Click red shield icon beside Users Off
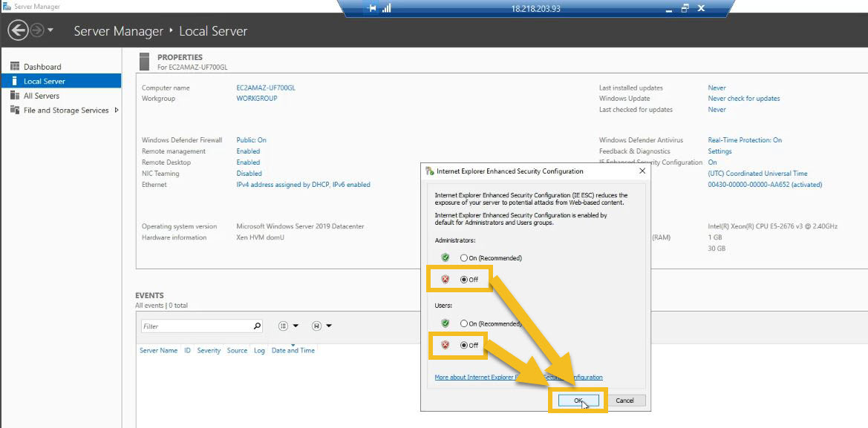The height and width of the screenshot is (428, 868). point(445,345)
